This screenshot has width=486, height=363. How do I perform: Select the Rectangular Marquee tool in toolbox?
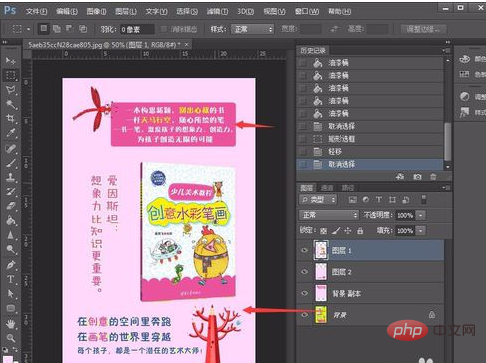coord(11,75)
